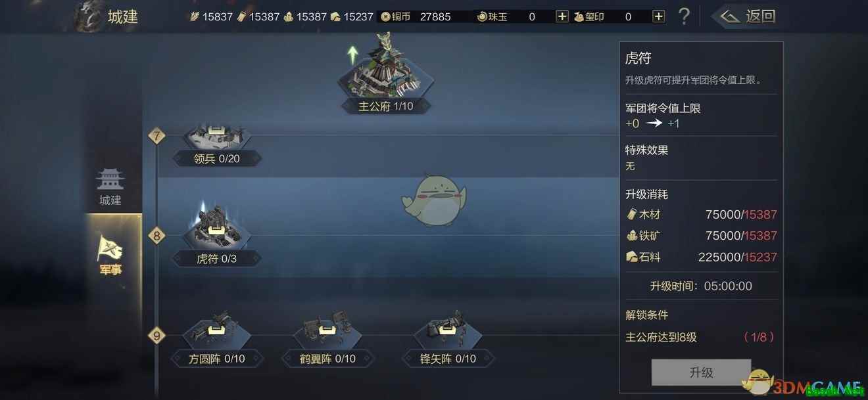This screenshot has height=400, width=868.
Task: Add 玺印 with the plus button
Action: pos(658,16)
